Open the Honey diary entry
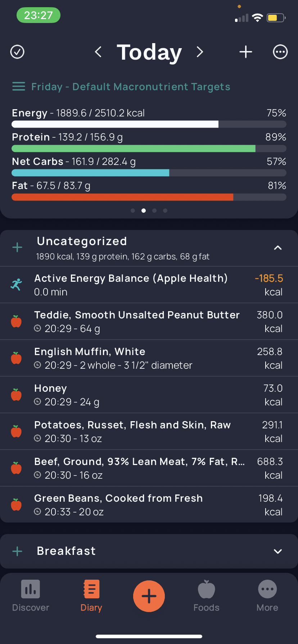The image size is (298, 644). click(x=149, y=395)
